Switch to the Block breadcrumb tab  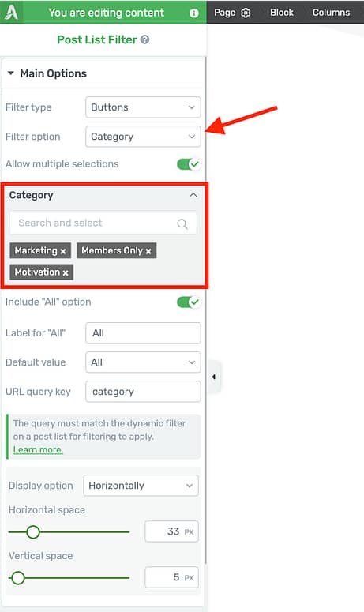tap(282, 13)
